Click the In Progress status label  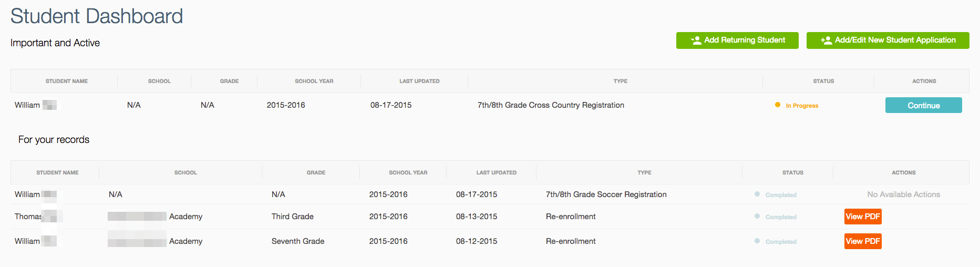pyautogui.click(x=802, y=106)
